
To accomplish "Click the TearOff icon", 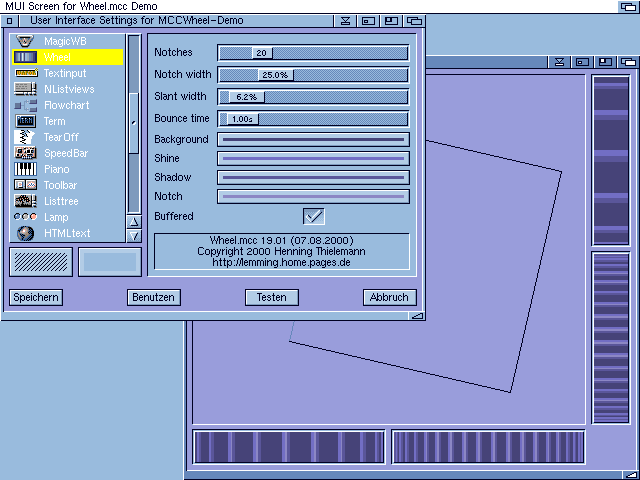I will (x=24, y=137).
